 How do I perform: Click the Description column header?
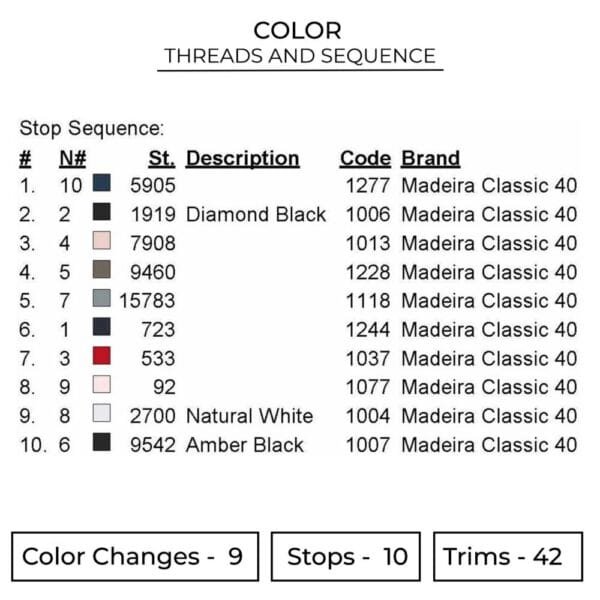[x=242, y=158]
